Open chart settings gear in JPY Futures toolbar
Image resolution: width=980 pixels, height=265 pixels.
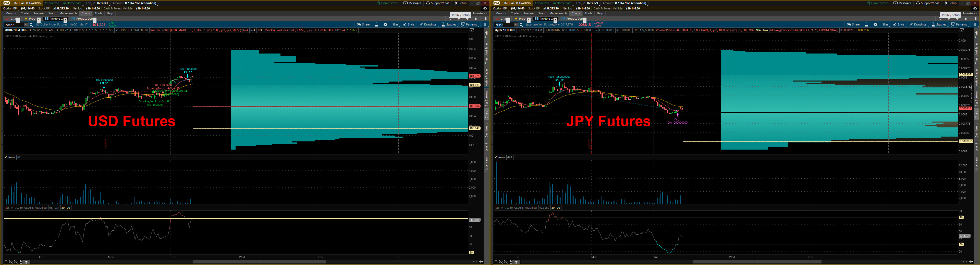pyautogui.click(x=875, y=25)
